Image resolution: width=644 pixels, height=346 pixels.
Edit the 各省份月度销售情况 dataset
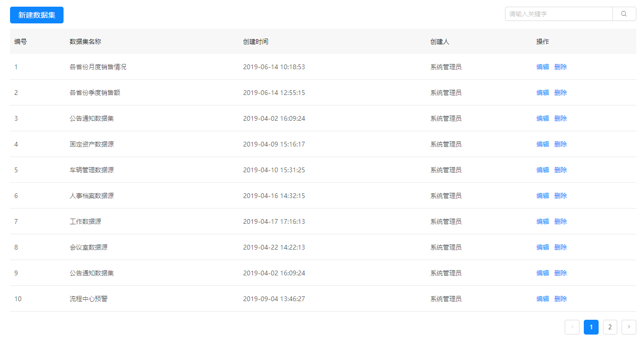(x=543, y=66)
